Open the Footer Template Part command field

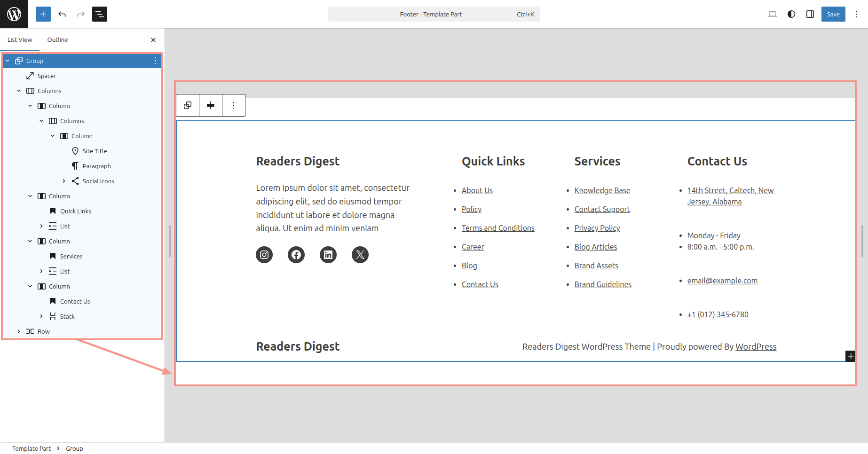(434, 14)
